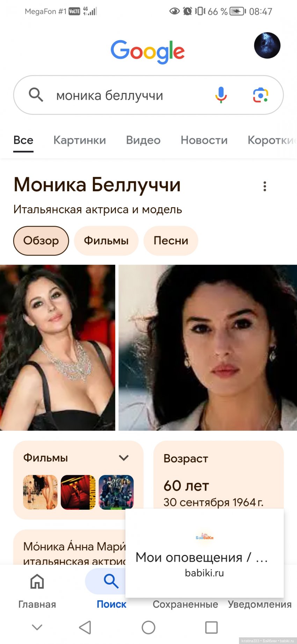
Task: Select the Обзор chip
Action: 41,241
